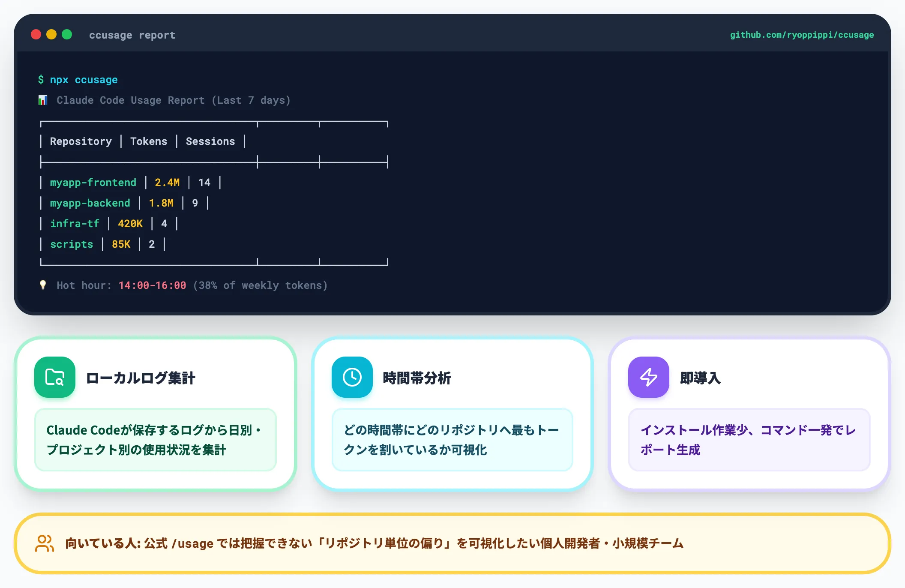Click the 14 sessions value
Image resolution: width=905 pixels, height=588 pixels.
204,183
